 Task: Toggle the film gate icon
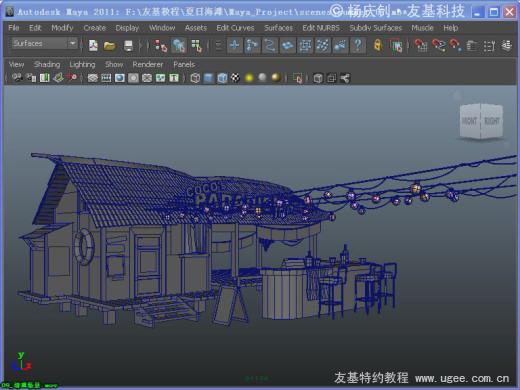[x=106, y=78]
